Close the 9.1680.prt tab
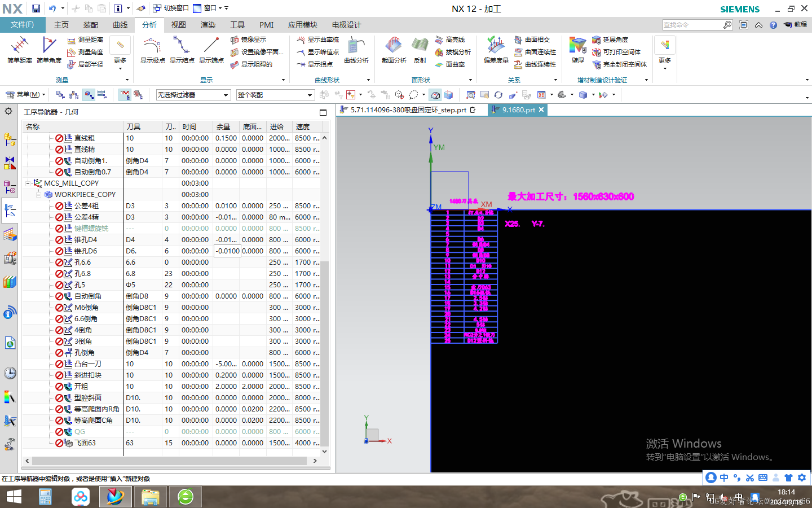812x508 pixels. point(541,110)
